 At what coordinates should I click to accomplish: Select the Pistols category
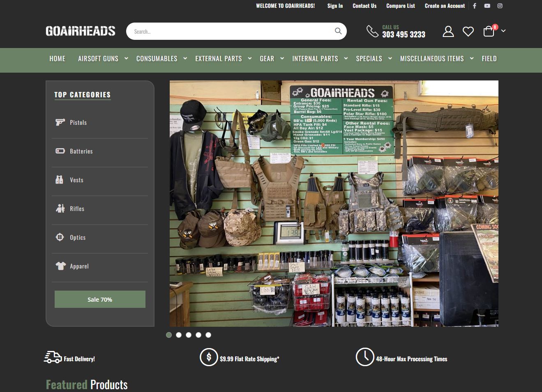(78, 122)
